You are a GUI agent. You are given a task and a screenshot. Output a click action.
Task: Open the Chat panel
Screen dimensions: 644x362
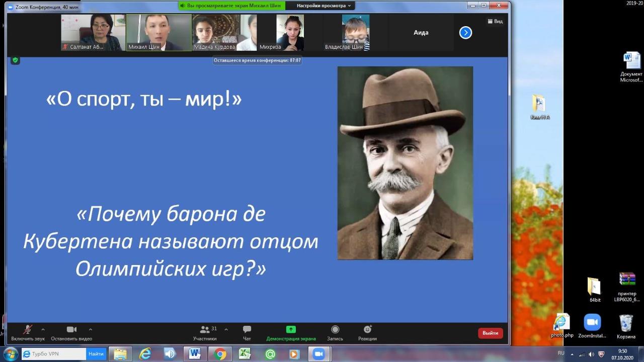point(247,330)
